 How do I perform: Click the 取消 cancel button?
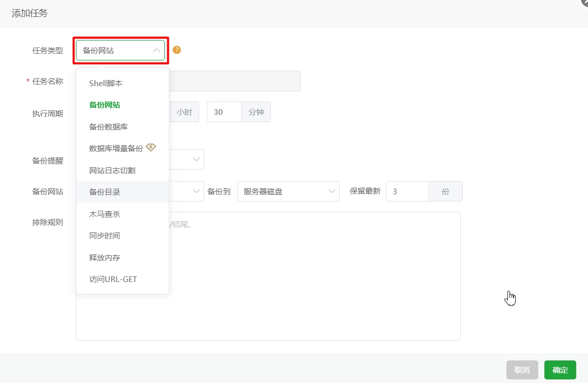coord(522,370)
